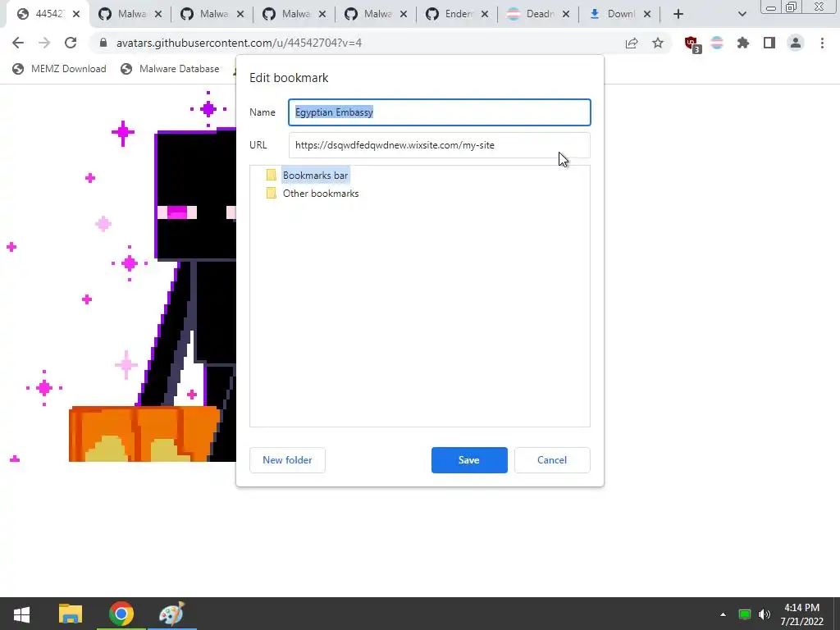The height and width of the screenshot is (630, 840).
Task: Save the edited bookmark
Action: (x=469, y=460)
